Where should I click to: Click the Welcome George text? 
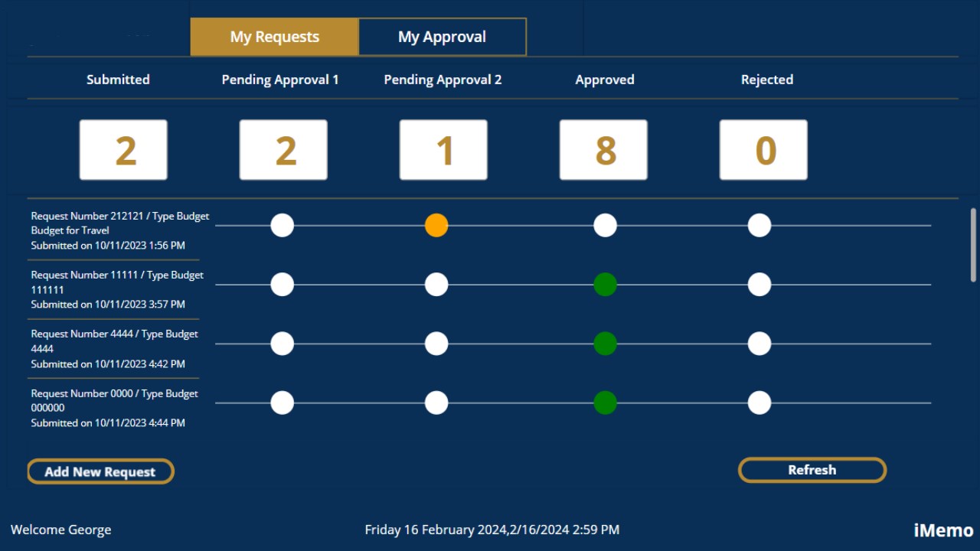point(60,530)
